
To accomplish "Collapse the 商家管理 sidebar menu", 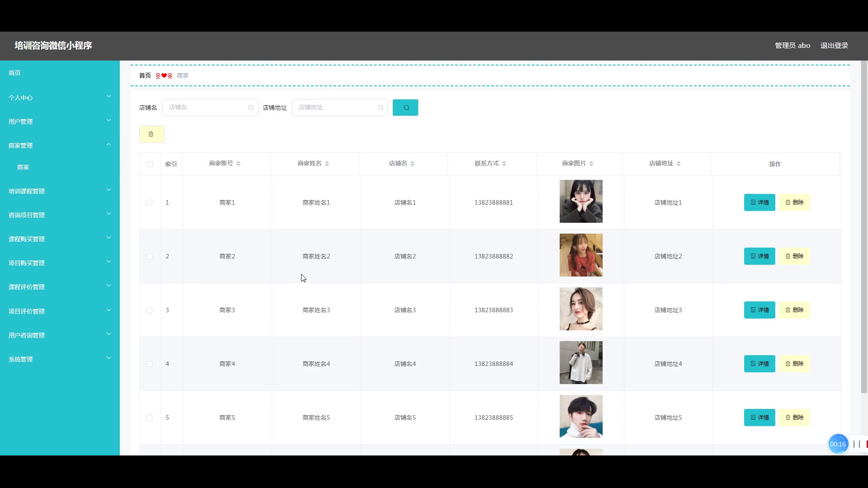I will tap(60, 145).
